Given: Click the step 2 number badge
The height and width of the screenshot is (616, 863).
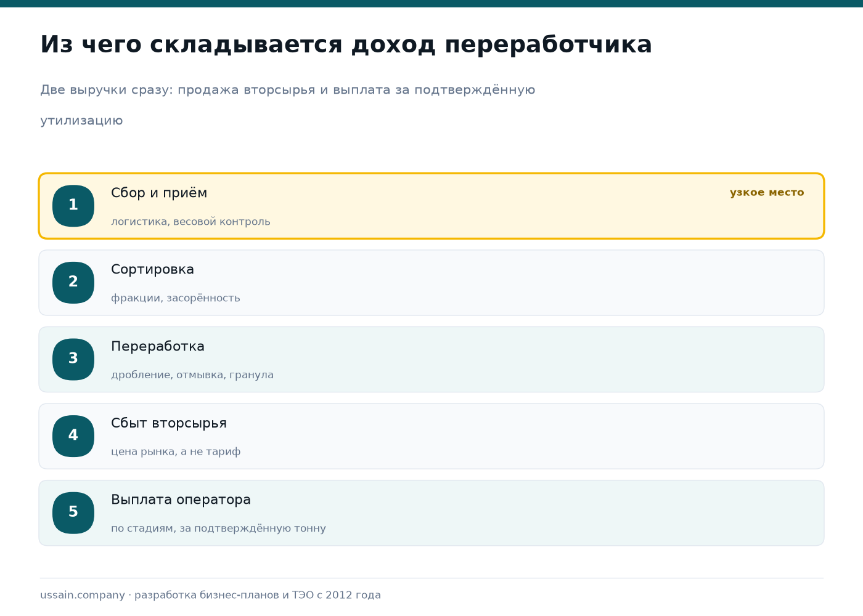Looking at the screenshot, I should coord(73,283).
